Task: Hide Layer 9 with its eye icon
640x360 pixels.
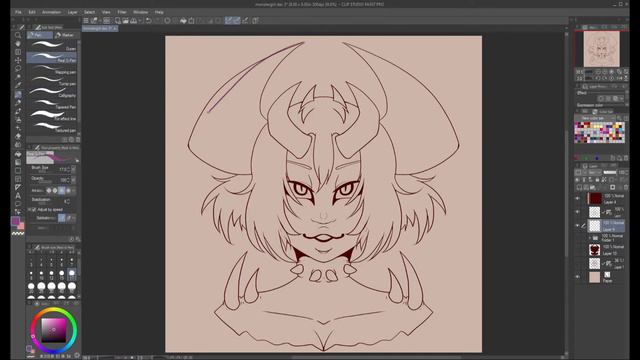Action: 578,225
